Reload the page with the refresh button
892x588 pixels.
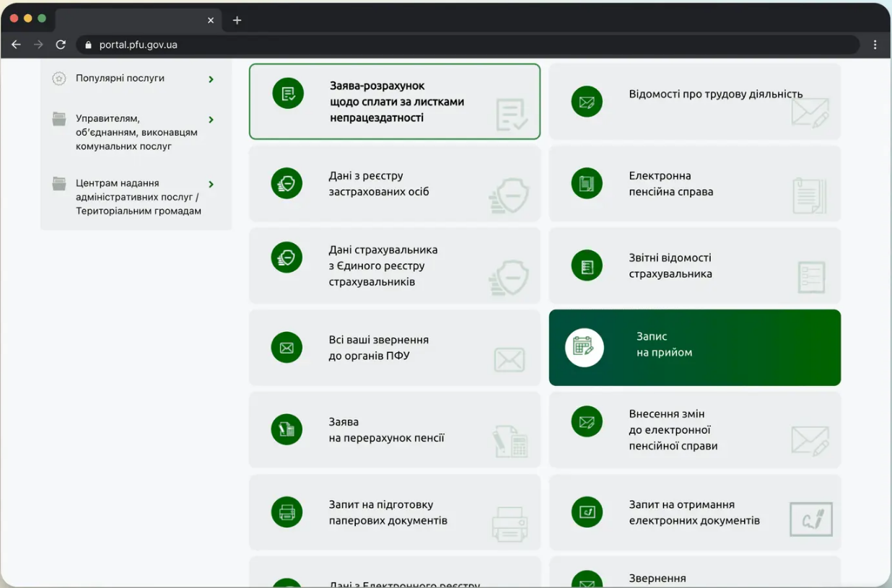pos(61,45)
